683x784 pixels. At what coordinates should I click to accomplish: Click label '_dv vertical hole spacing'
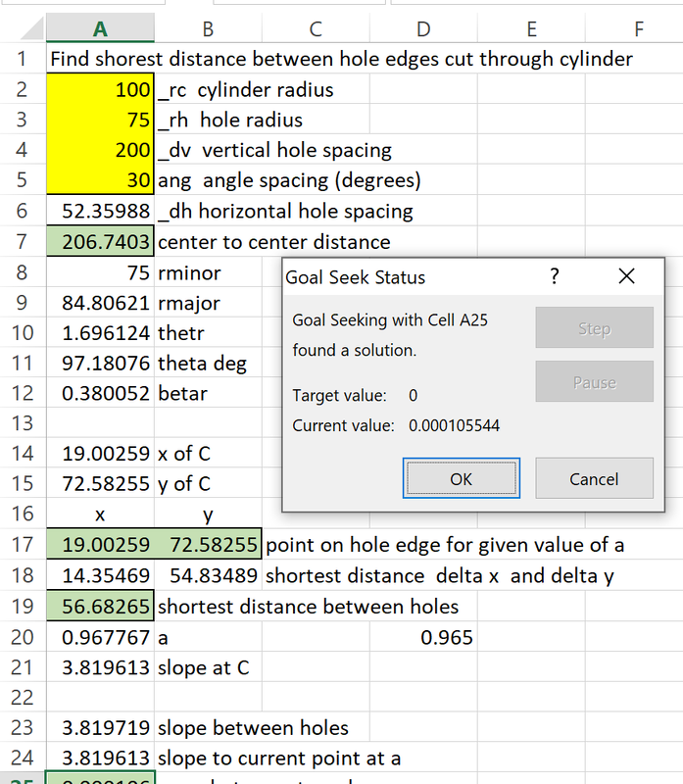pos(274,150)
